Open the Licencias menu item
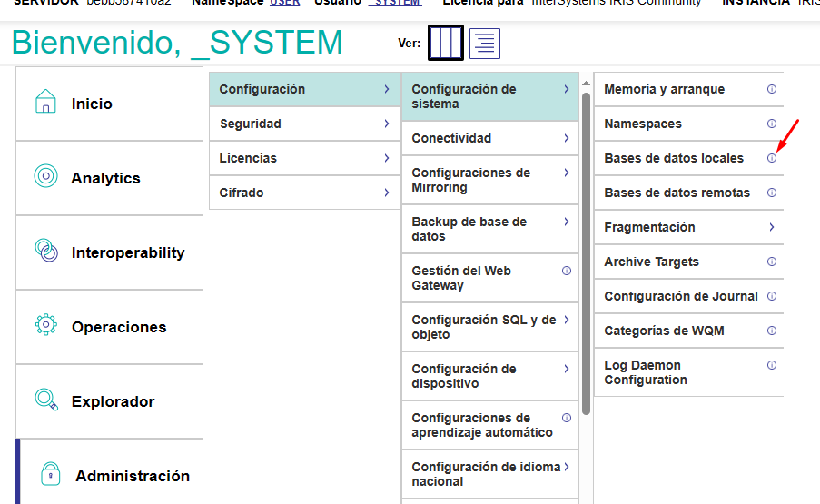820x504 pixels. click(x=248, y=158)
